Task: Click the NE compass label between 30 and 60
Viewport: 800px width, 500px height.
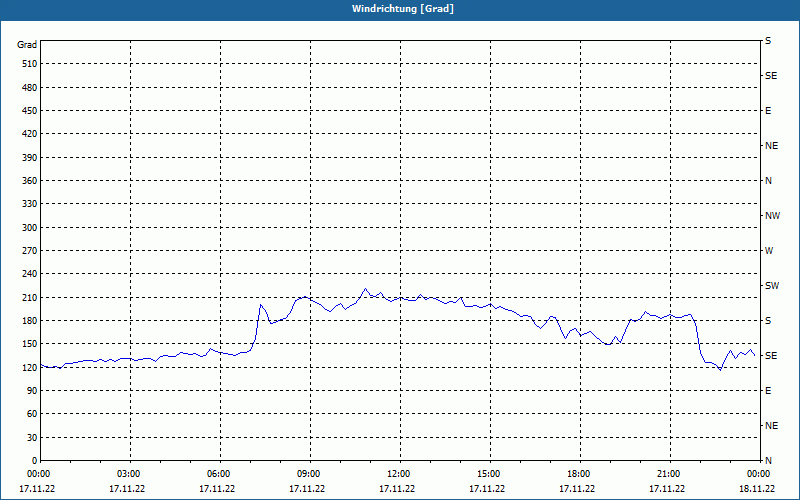Action: coord(771,426)
